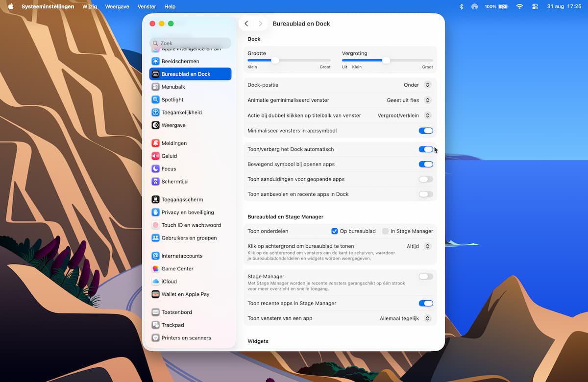The height and width of the screenshot is (382, 588).
Task: Open Toegangsscherm settings icon
Action: (155, 199)
